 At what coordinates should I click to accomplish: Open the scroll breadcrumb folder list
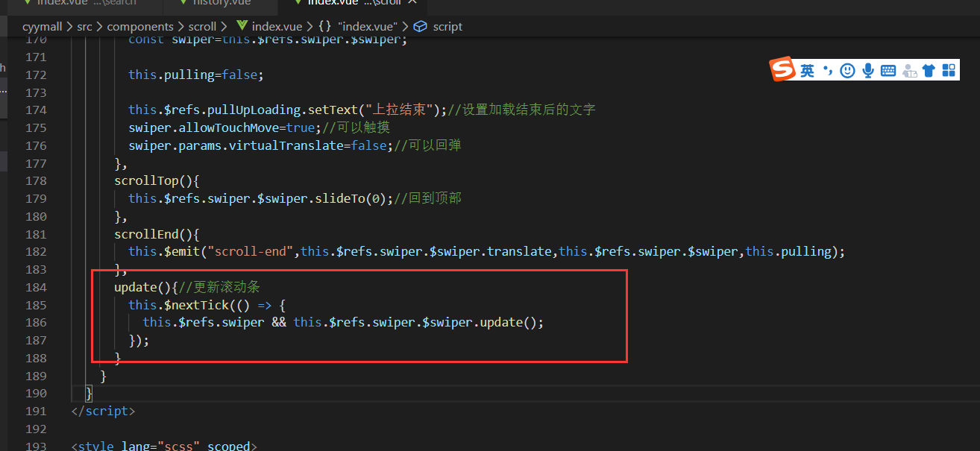[x=202, y=26]
